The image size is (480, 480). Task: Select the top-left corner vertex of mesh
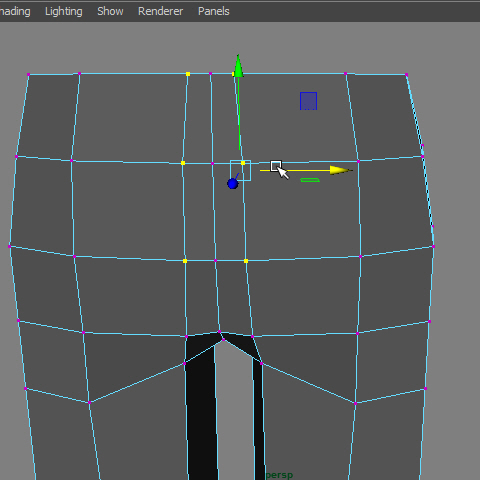(x=28, y=74)
